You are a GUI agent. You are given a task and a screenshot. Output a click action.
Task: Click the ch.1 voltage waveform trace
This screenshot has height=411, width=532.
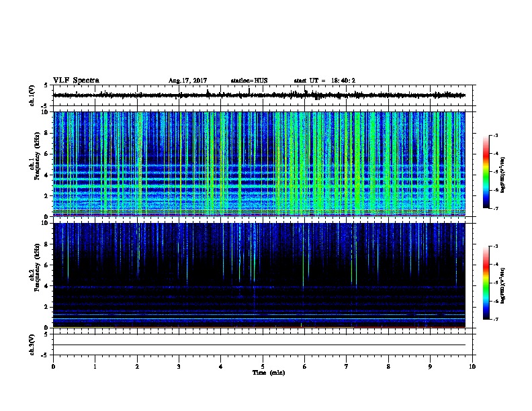click(x=259, y=95)
